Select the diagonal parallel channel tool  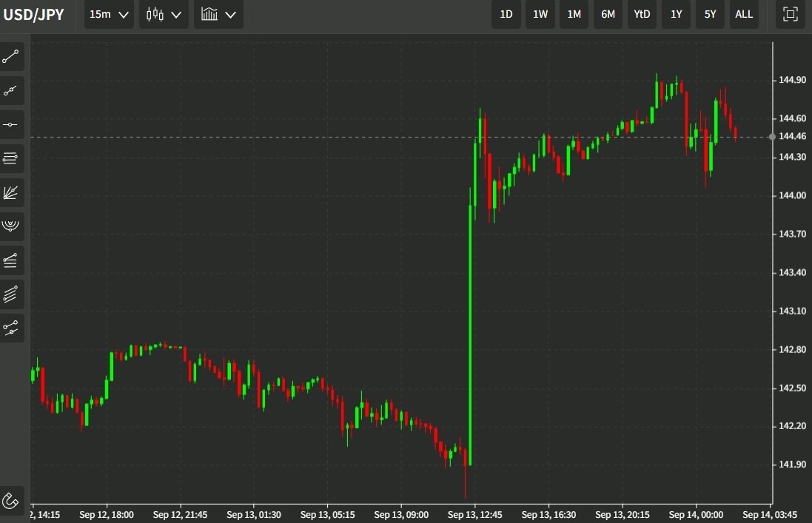pos(11,294)
